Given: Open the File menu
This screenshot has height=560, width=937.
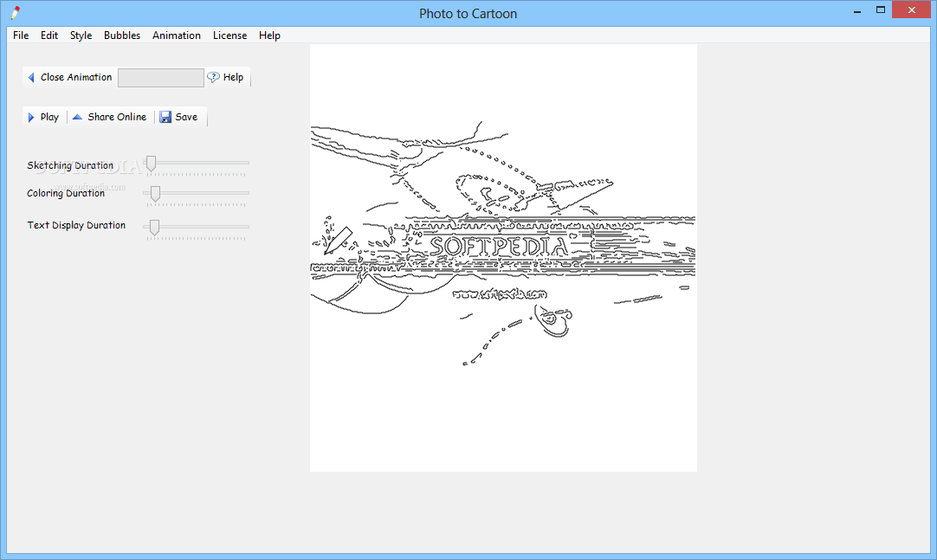Looking at the screenshot, I should point(21,35).
